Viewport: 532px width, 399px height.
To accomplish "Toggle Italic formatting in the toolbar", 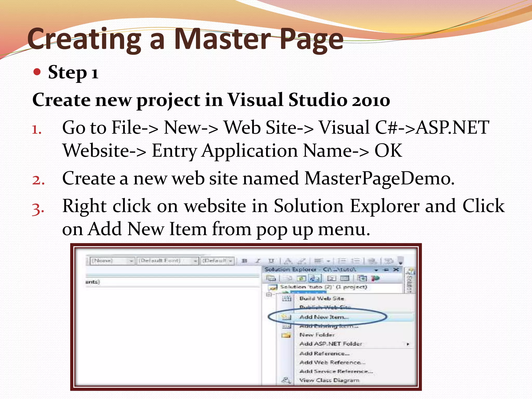I will (x=258, y=261).
